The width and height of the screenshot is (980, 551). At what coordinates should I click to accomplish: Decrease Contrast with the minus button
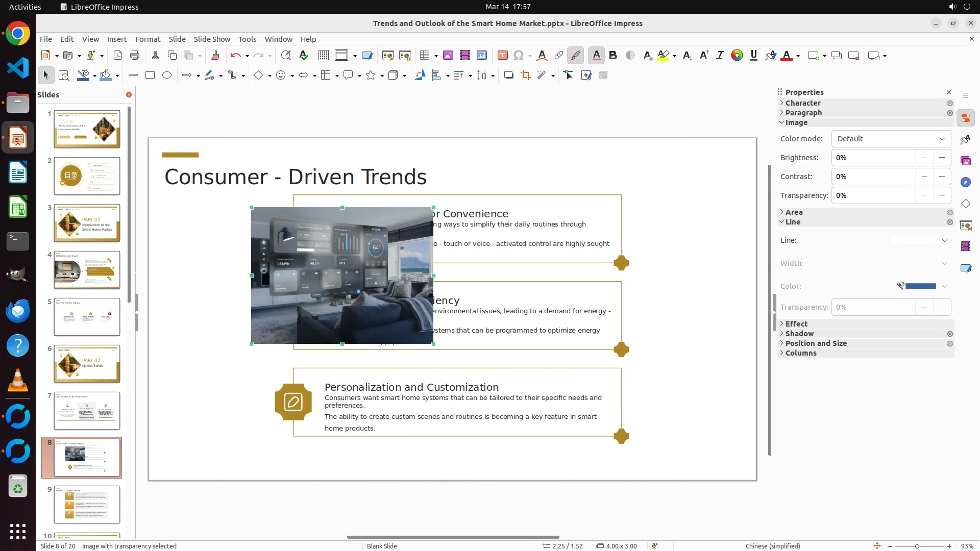click(924, 177)
